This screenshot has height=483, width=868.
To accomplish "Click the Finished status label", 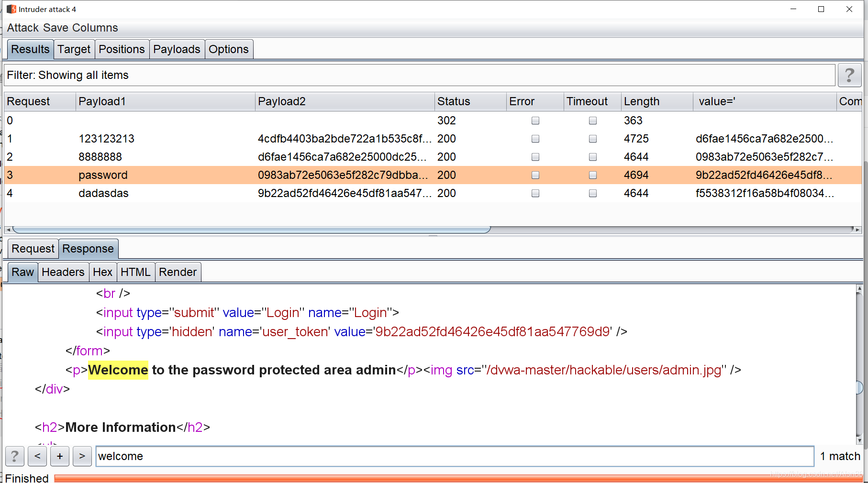I will point(27,478).
